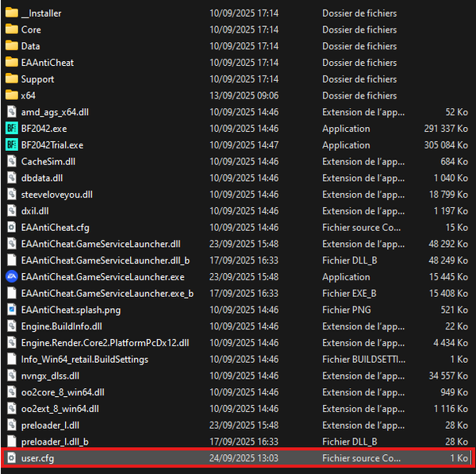Select the nvngx_dlss.dll file
Viewport: 476px width, 474px height.
[50, 376]
